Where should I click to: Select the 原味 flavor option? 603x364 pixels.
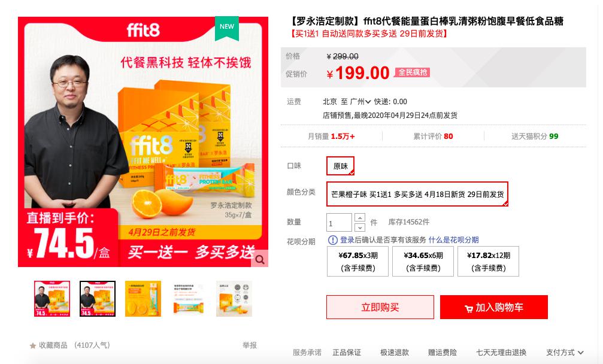[x=340, y=166]
